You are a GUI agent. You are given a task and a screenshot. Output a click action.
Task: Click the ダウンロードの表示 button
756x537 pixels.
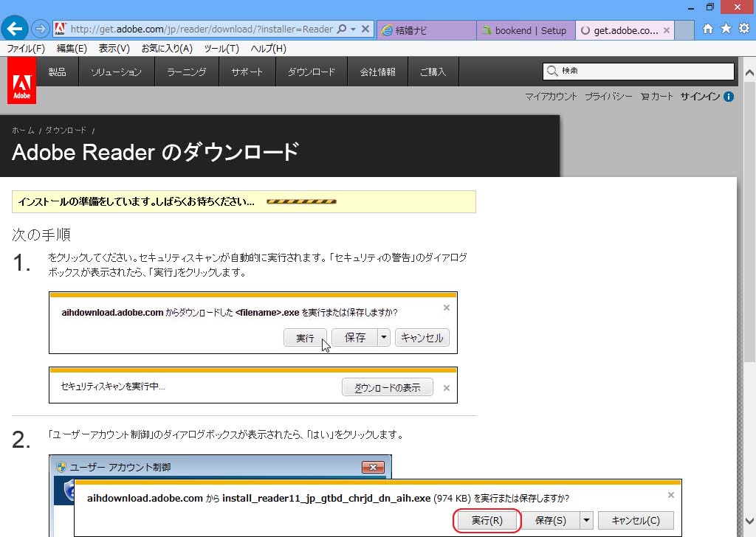[x=387, y=387]
